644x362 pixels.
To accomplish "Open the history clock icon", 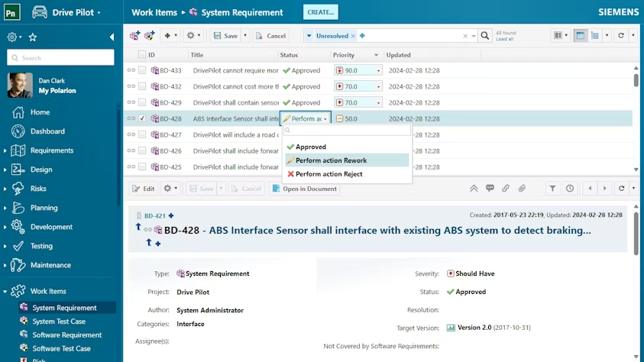I will coord(570,189).
